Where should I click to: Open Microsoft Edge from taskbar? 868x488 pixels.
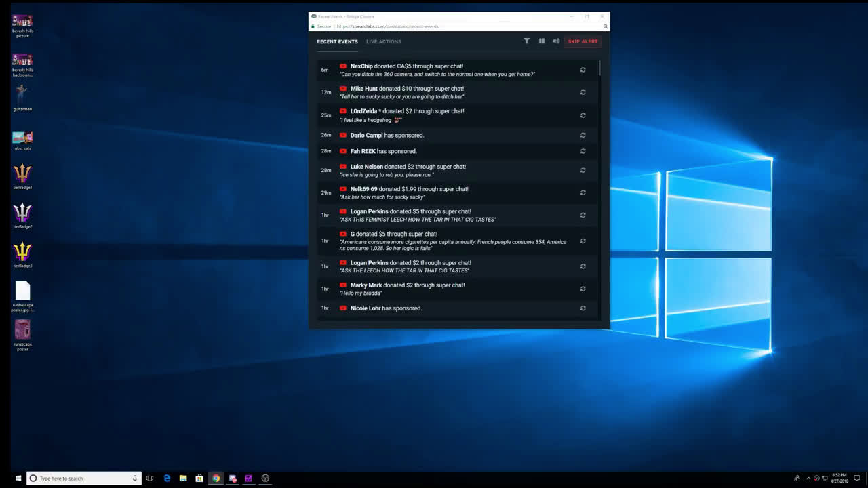(x=167, y=479)
